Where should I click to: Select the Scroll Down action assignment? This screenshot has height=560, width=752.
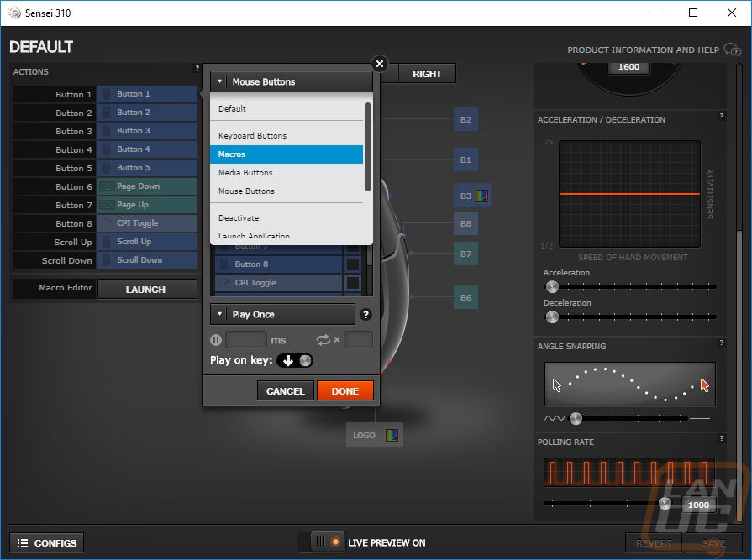(147, 260)
